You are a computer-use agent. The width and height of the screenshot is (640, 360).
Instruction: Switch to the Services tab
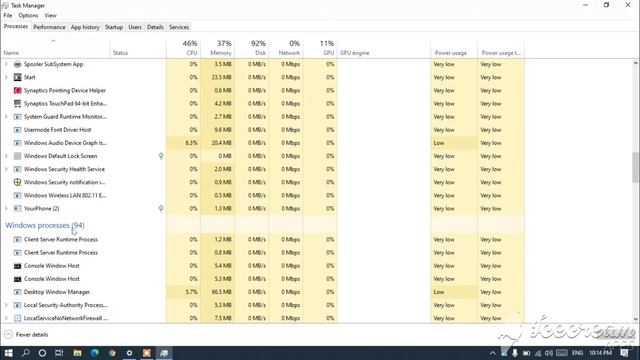coord(179,27)
